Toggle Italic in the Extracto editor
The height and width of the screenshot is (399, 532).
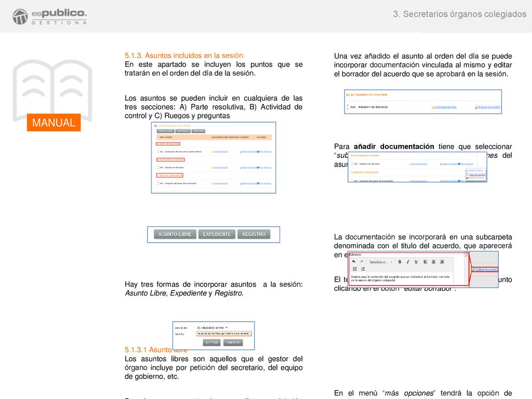tap(408, 262)
